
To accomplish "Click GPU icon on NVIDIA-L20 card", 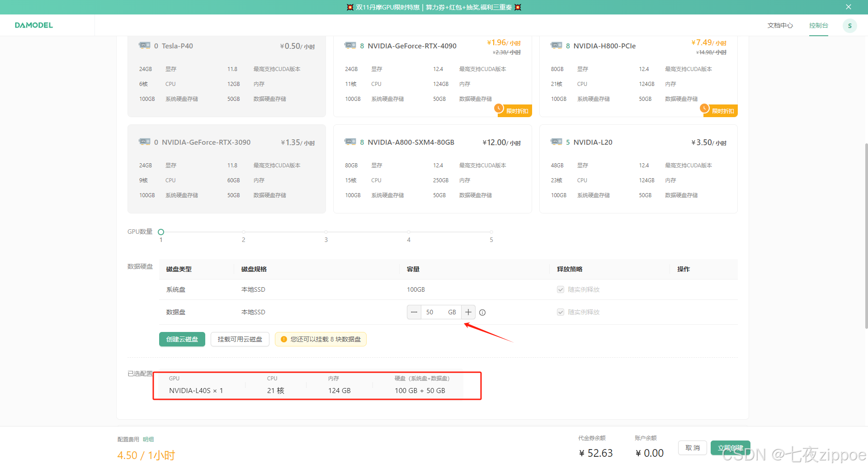I will 557,142.
